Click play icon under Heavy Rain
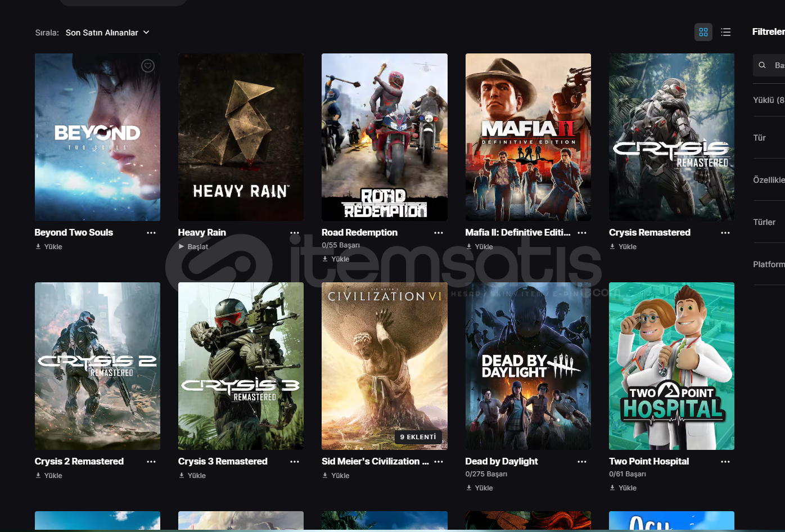Viewport: 785px width, 532px height. click(181, 246)
